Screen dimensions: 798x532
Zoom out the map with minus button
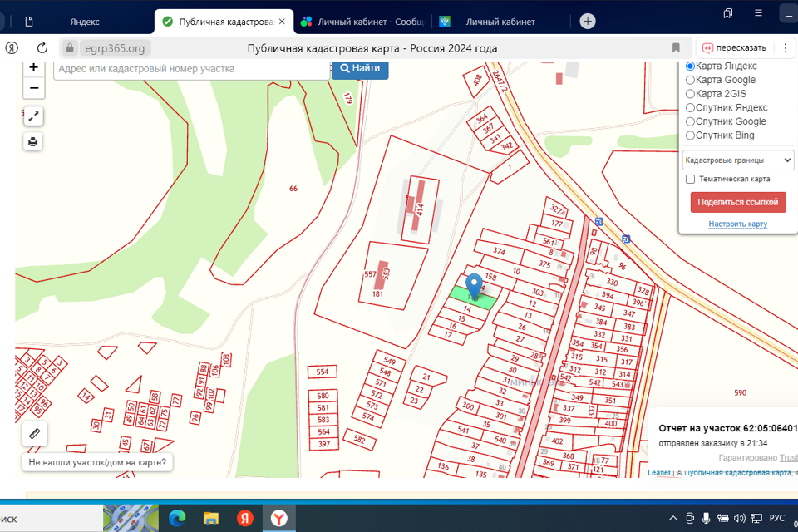pyautogui.click(x=33, y=88)
